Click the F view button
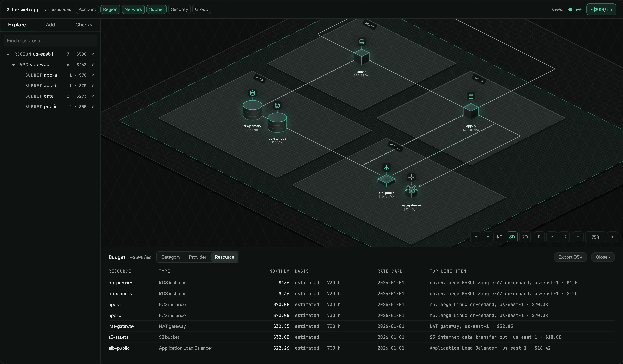Screen dimensions: 623x364 [539, 237]
